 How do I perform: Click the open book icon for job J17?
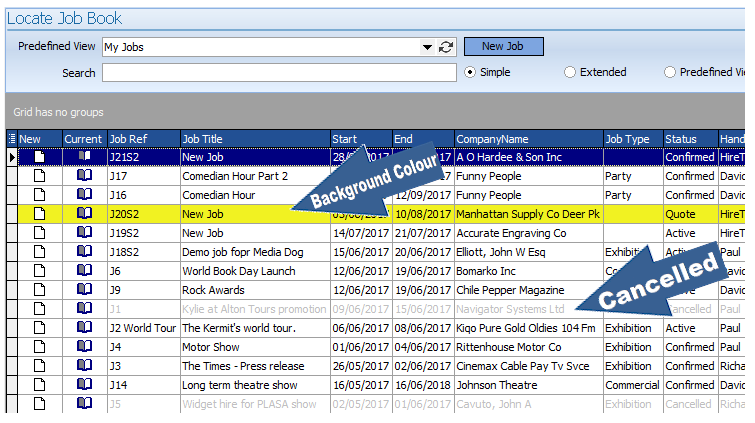point(84,176)
